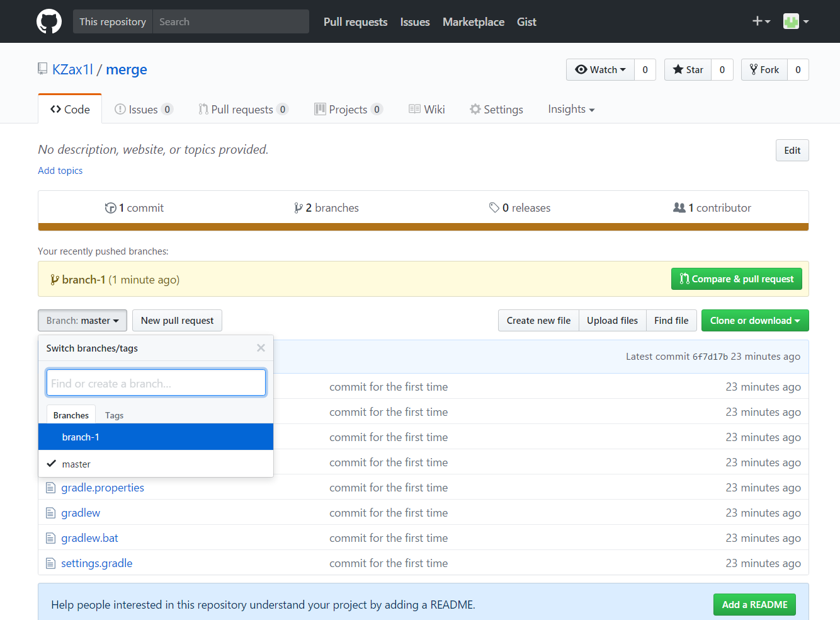Screen dimensions: 840x620
Task: Click the Wiki book icon
Action: pyautogui.click(x=414, y=109)
